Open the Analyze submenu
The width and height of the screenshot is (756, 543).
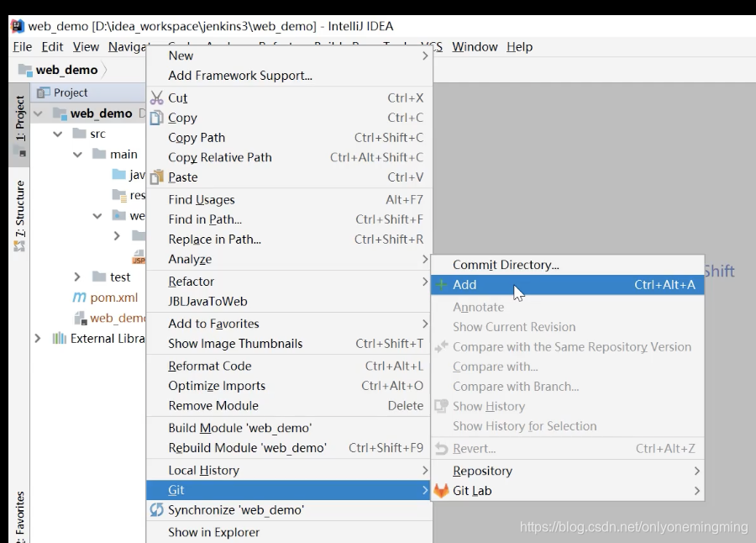point(289,259)
